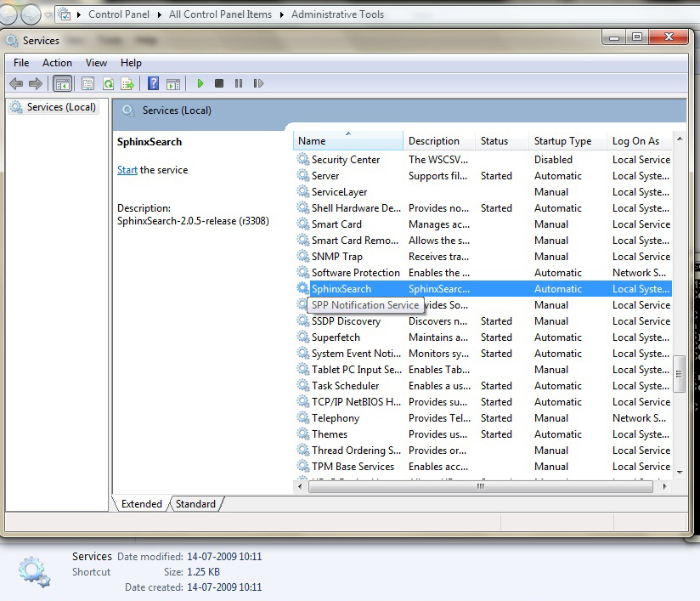
Task: Open recent pages dropdown beside Explorer Forward button
Action: (x=48, y=15)
